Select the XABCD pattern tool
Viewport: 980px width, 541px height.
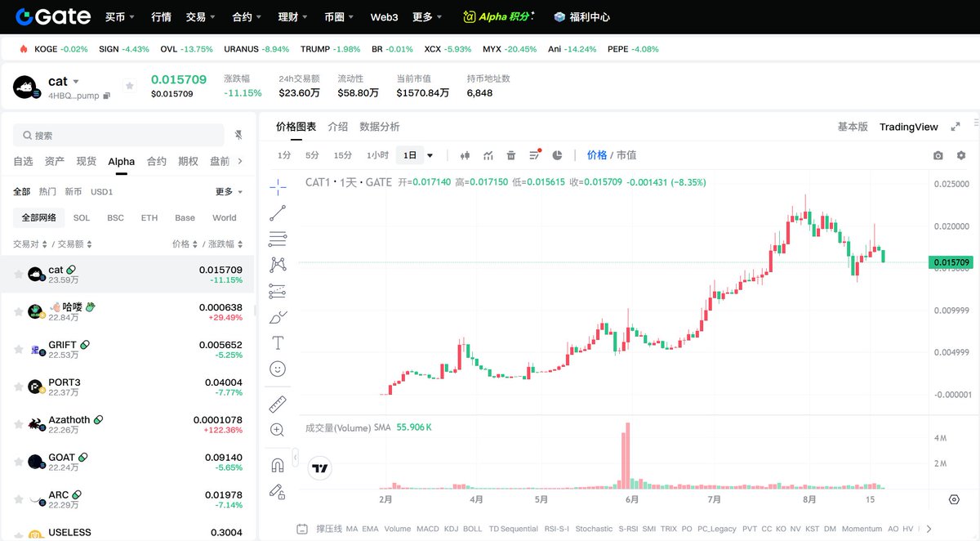[x=278, y=265]
